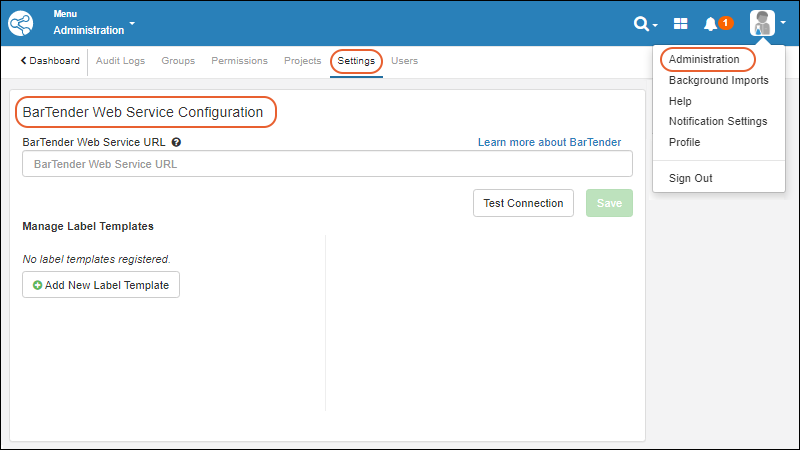Go to the Permissions tab
Screen dimensions: 800x450
239,61
